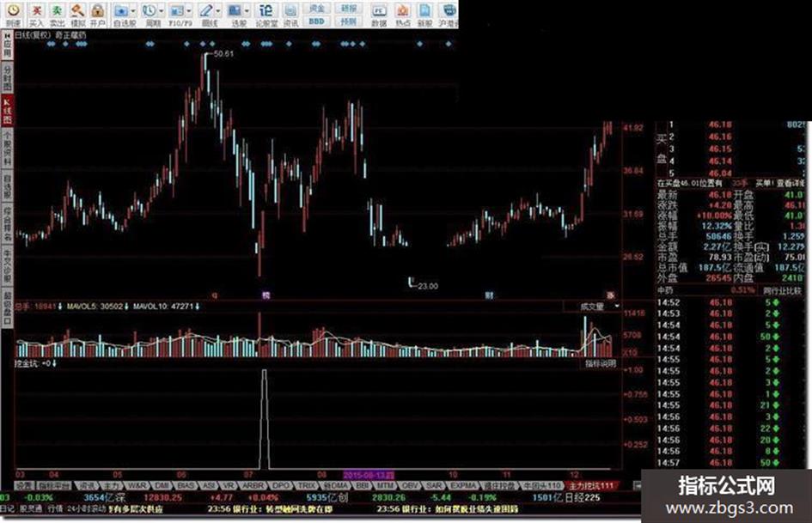Open 超级盘口 sidebar tab

click(x=7, y=308)
